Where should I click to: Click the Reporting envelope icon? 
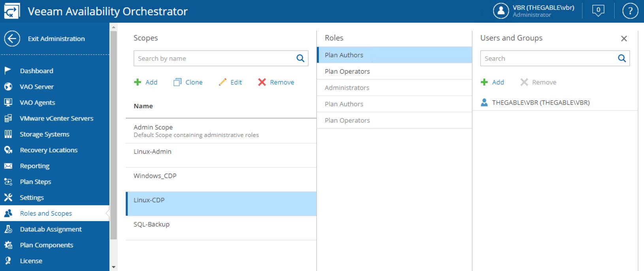pos(8,166)
